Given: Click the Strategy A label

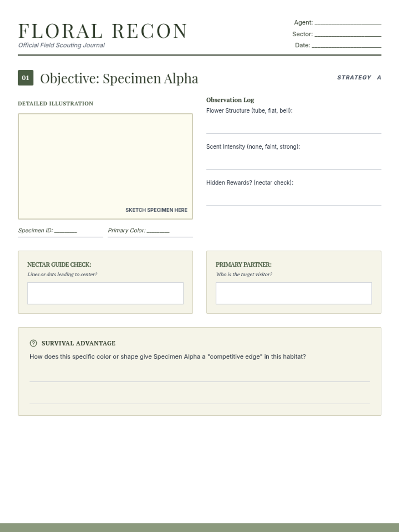Looking at the screenshot, I should [359, 77].
